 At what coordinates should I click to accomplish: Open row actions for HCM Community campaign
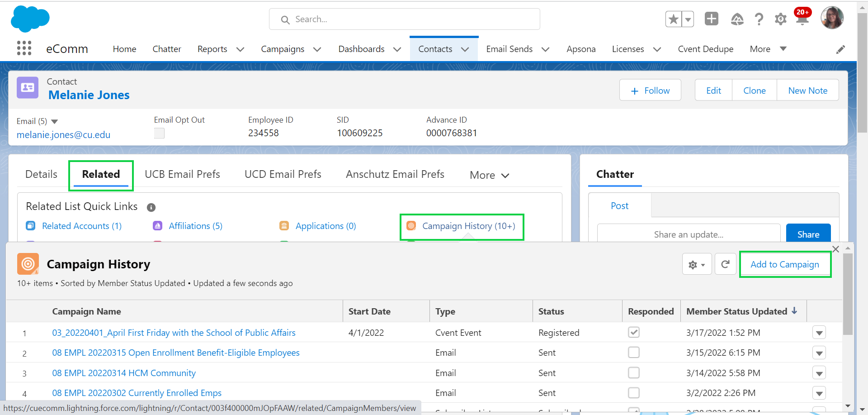pyautogui.click(x=819, y=373)
